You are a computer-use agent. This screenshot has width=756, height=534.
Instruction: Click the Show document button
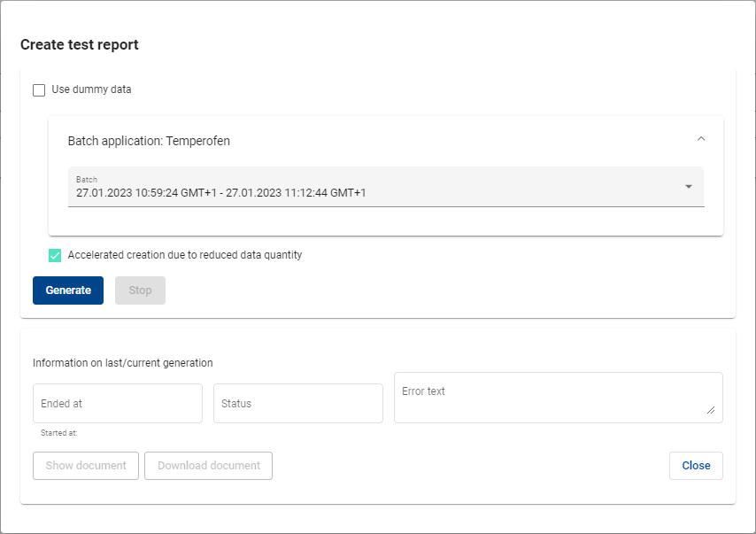pos(86,466)
